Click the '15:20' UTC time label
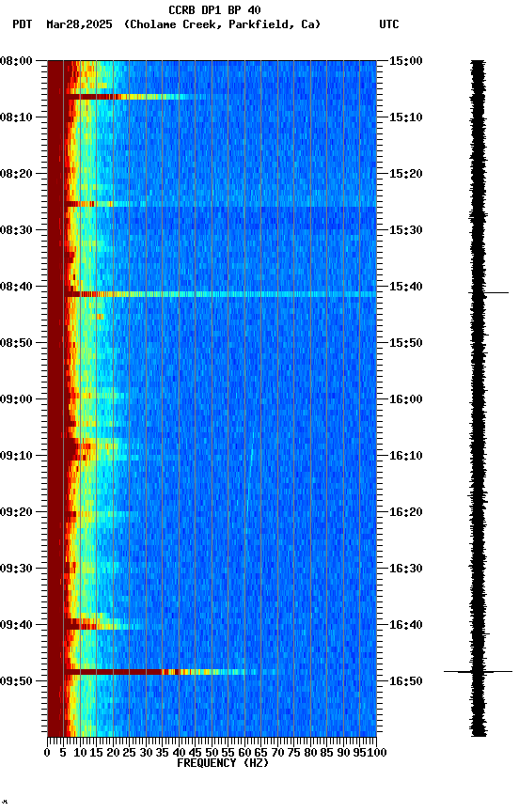 click(x=405, y=174)
